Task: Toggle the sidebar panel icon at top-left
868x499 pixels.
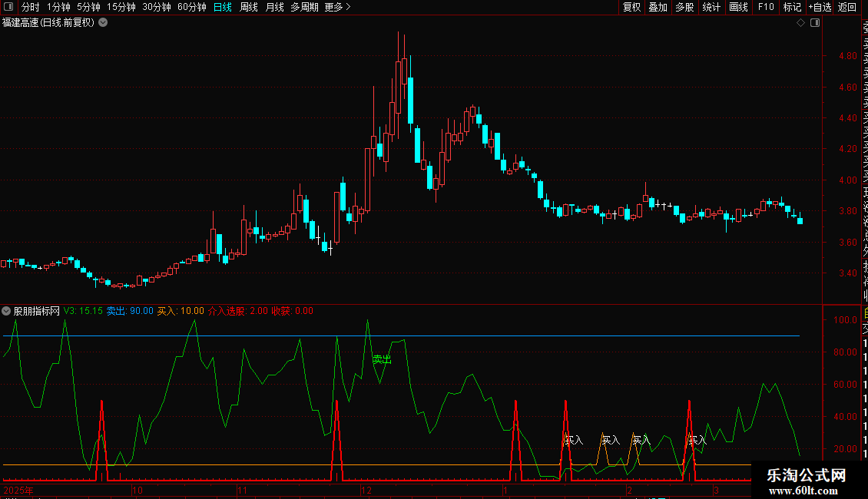Action: pos(8,7)
